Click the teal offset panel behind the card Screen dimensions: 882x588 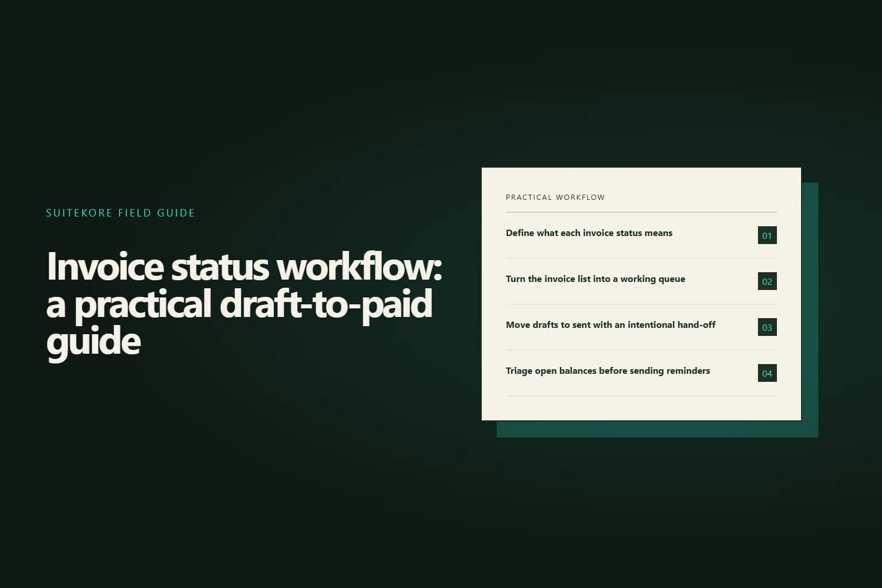coord(809,310)
